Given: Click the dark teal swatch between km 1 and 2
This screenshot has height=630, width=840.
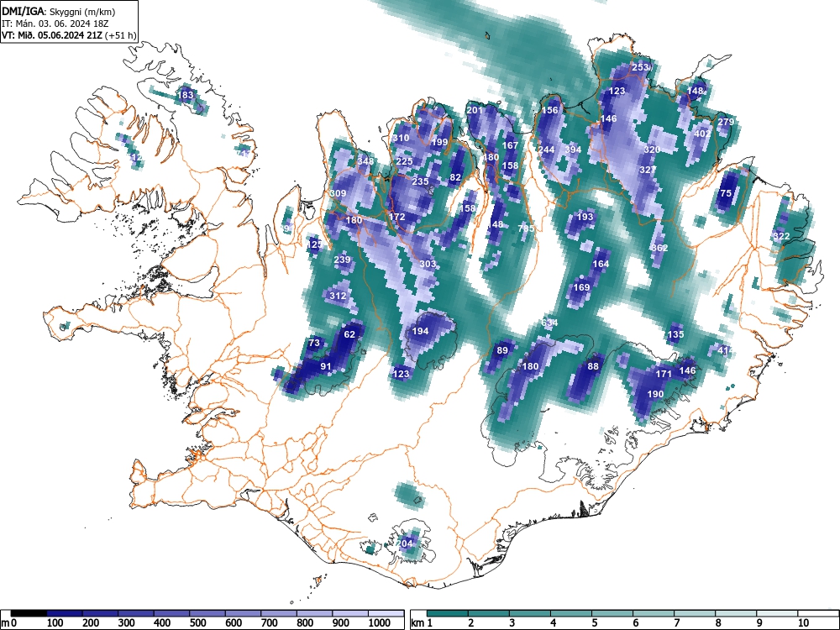Looking at the screenshot, I should click(x=448, y=613).
